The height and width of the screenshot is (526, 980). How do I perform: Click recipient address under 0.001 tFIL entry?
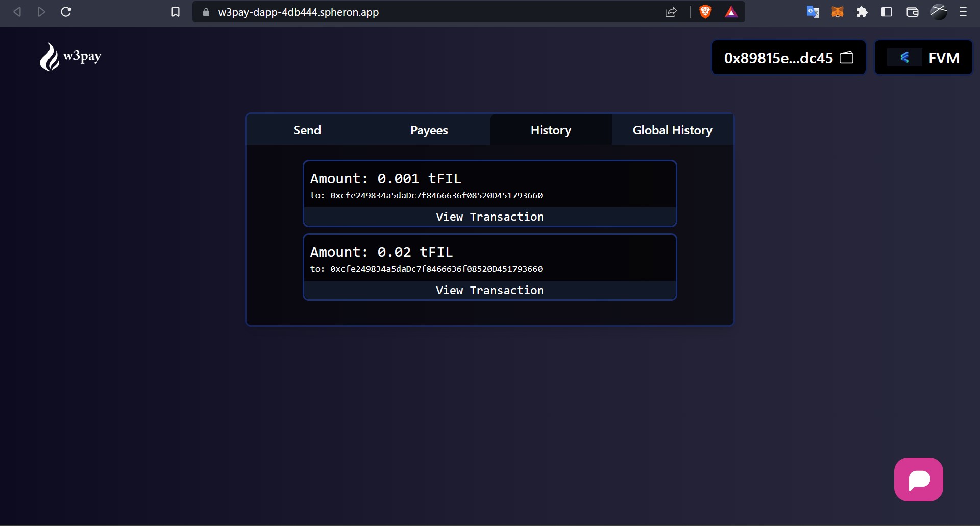click(436, 195)
